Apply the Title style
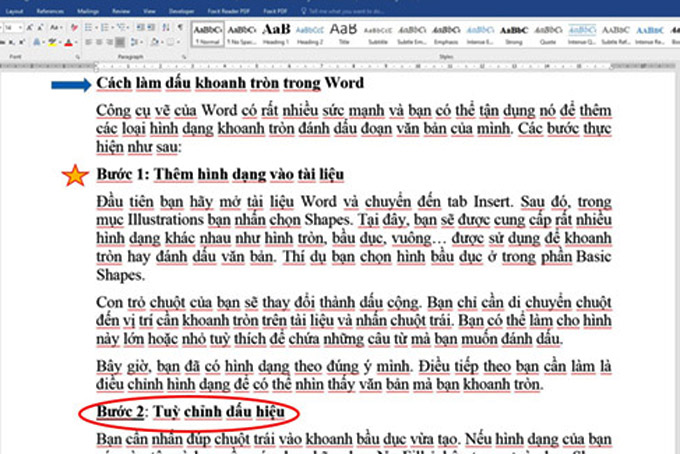Image resolution: width=680 pixels, height=454 pixels. [343, 34]
